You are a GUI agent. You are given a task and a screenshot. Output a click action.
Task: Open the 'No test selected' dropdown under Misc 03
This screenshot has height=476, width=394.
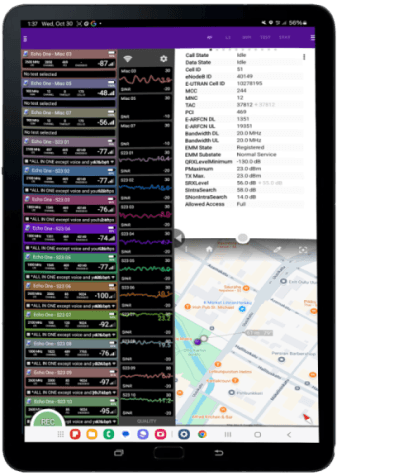point(69,74)
